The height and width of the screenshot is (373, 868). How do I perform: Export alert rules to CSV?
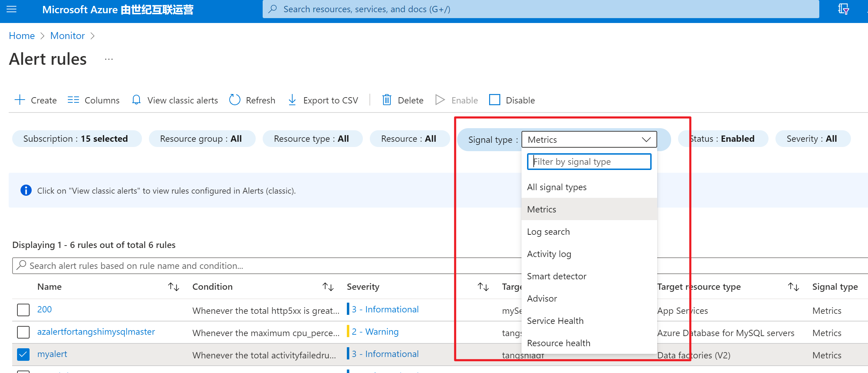pyautogui.click(x=323, y=100)
